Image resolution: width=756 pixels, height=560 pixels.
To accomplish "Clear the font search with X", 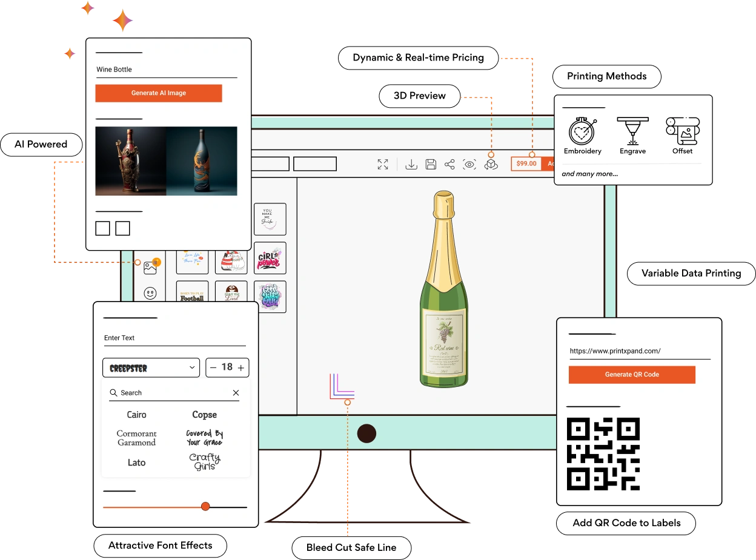I will pyautogui.click(x=236, y=393).
